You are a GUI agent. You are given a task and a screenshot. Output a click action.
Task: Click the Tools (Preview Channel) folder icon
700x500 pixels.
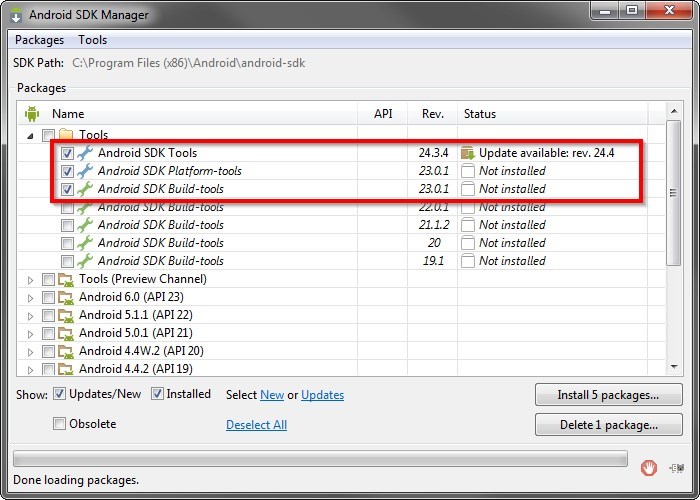(66, 279)
